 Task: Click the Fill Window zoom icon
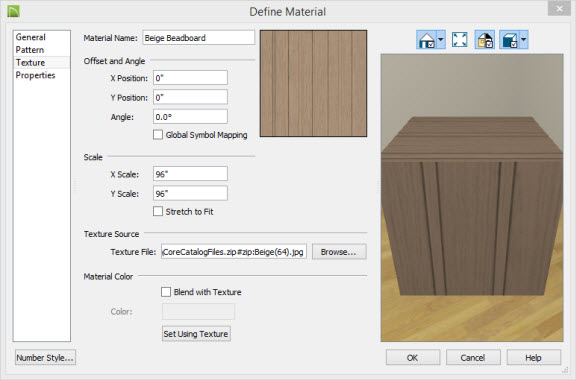460,40
